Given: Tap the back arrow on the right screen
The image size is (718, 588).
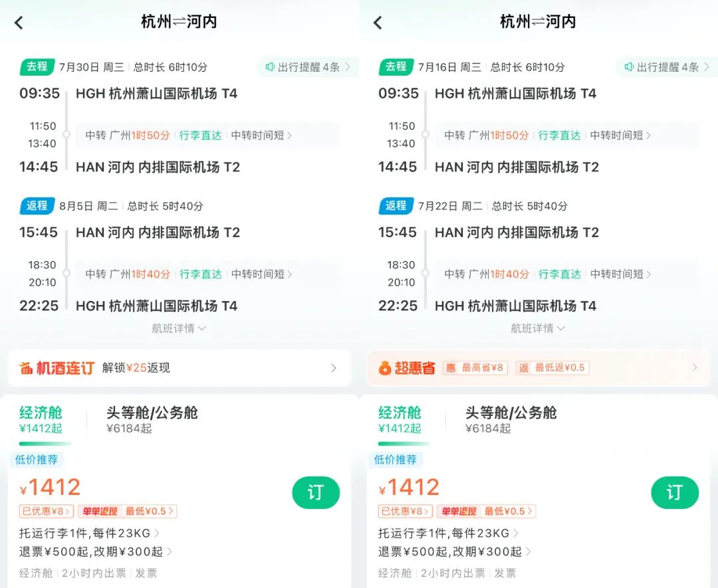Looking at the screenshot, I should [x=378, y=22].
